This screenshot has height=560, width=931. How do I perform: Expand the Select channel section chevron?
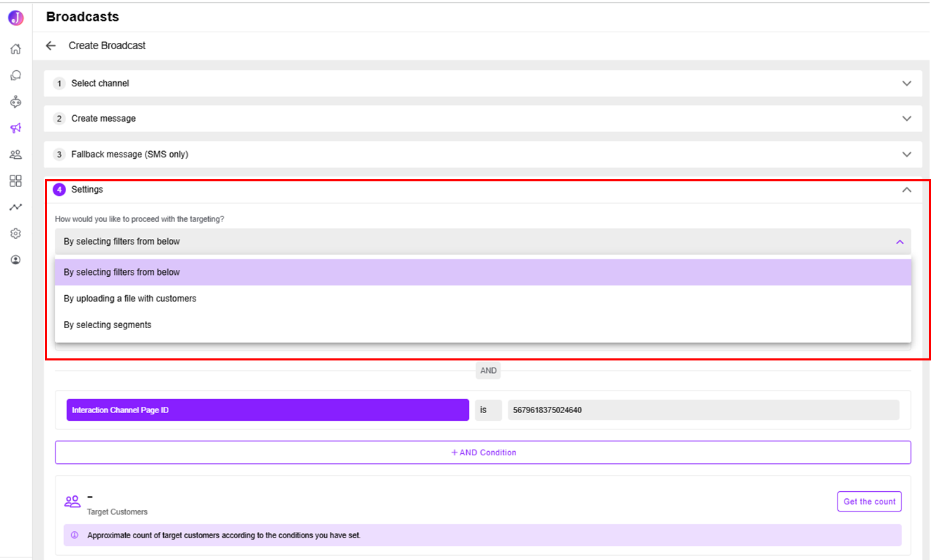tap(907, 83)
